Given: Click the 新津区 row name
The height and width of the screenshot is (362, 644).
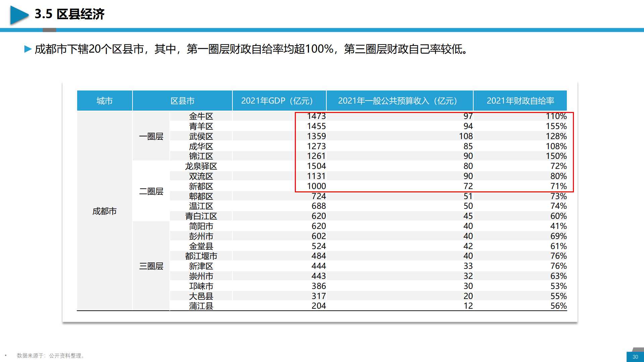Looking at the screenshot, I should tap(201, 266).
